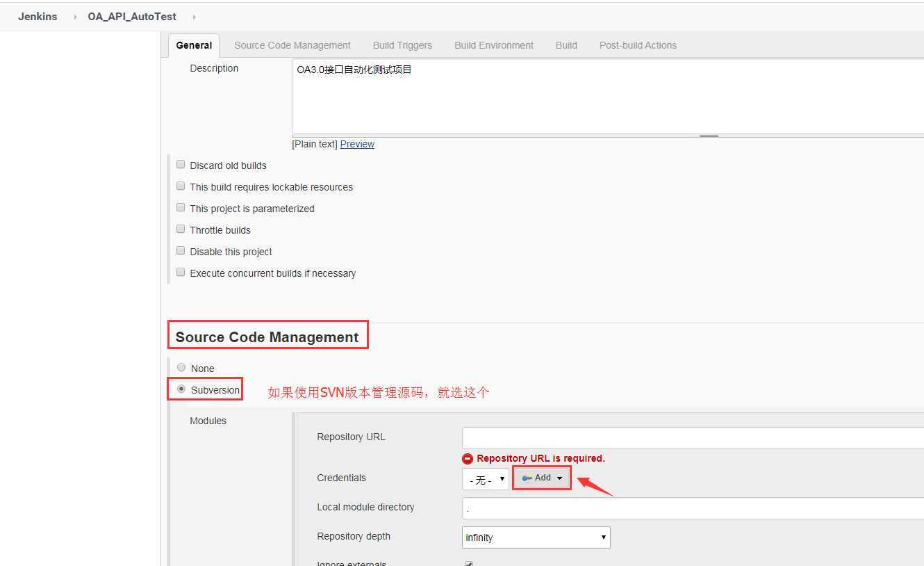Switch to the Post-build Actions tab
924x566 pixels.
pos(638,45)
